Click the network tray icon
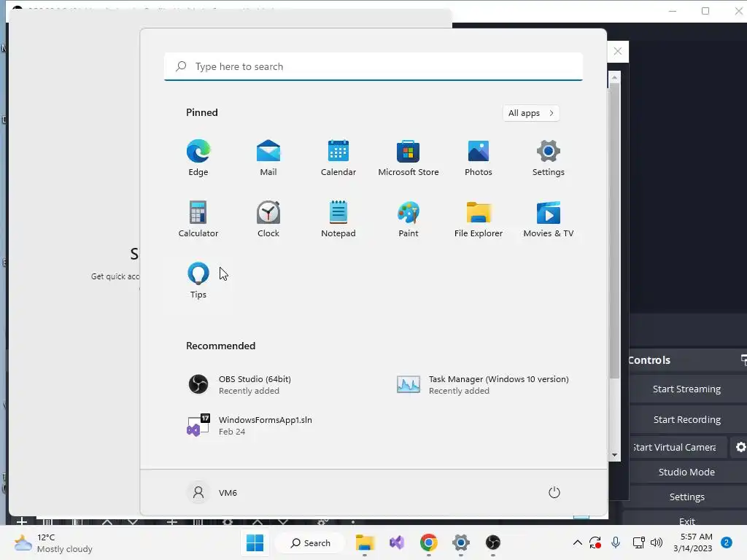Screen dimensions: 747x560 coord(638,542)
